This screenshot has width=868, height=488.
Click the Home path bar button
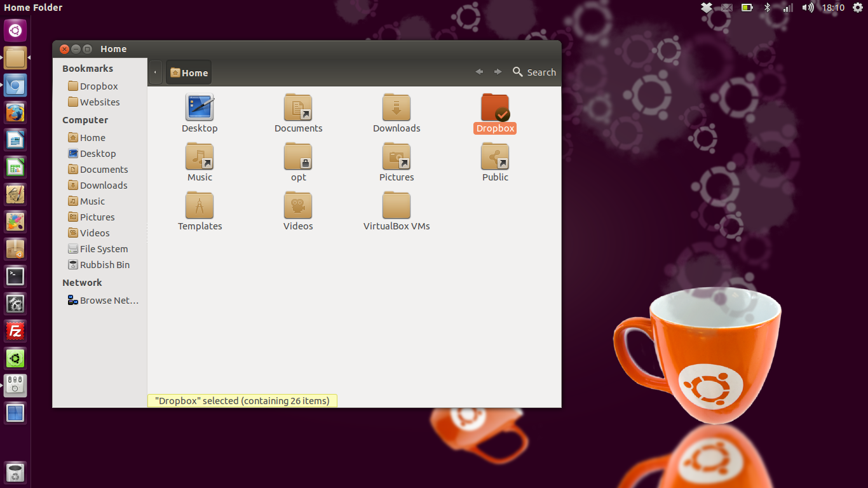[189, 72]
